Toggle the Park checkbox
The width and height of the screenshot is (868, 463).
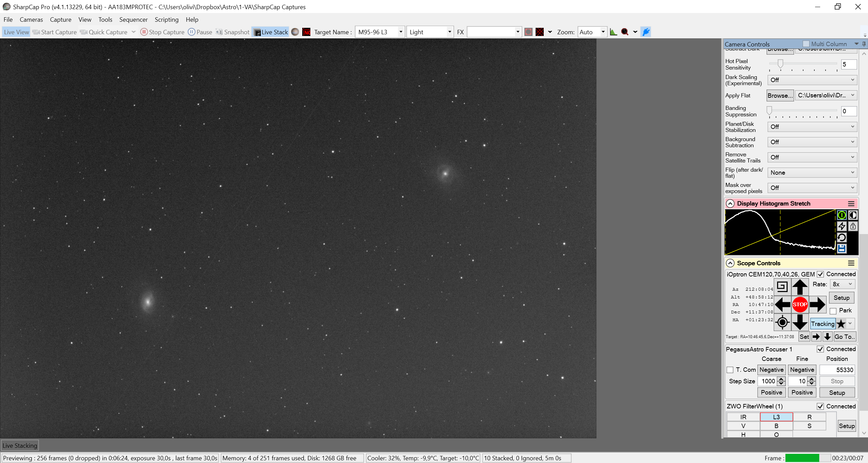[x=833, y=311]
